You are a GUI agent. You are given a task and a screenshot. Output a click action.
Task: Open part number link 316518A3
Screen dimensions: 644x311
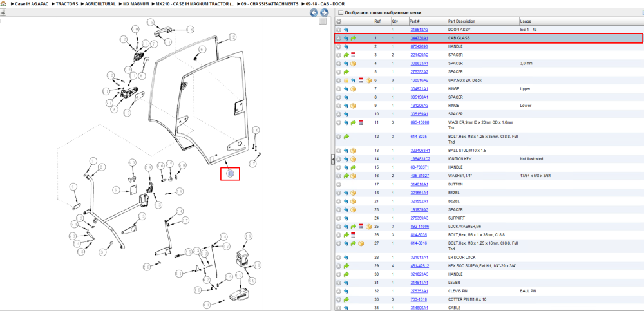419,30
